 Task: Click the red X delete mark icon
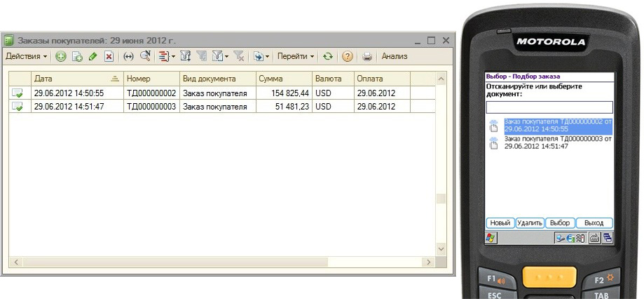pos(109,56)
